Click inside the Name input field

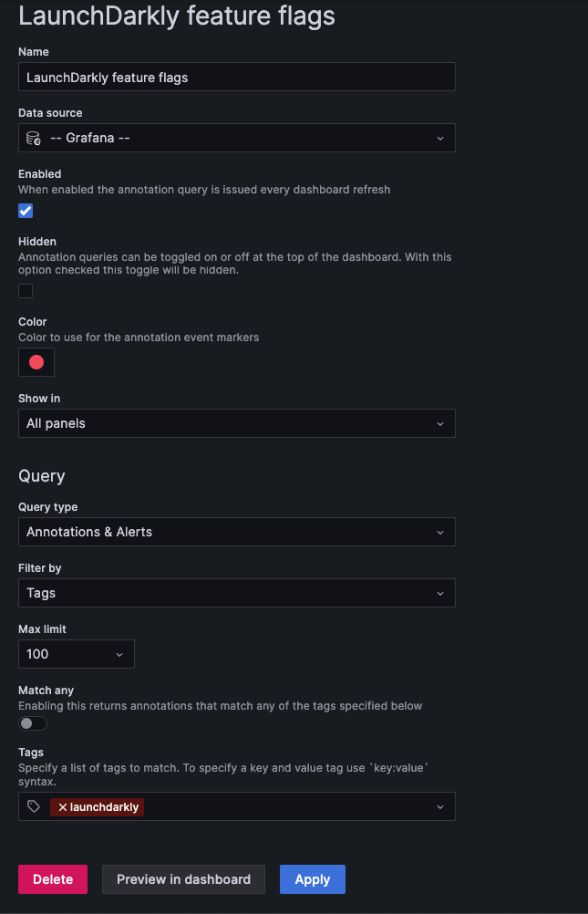click(237, 77)
